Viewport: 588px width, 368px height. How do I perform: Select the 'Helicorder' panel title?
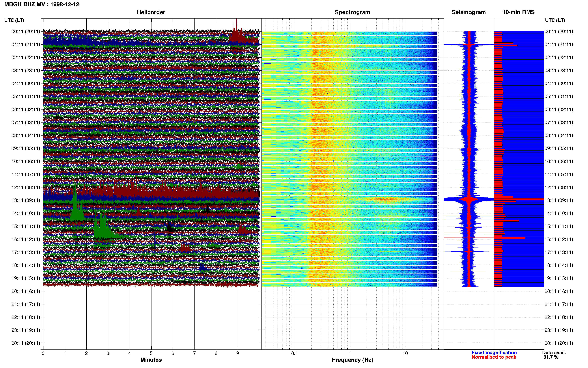(x=151, y=12)
